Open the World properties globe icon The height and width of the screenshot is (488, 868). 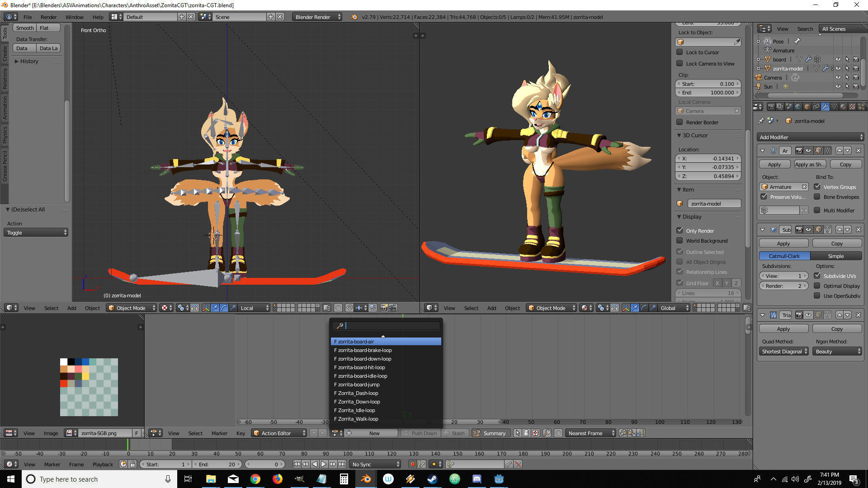coord(798,107)
